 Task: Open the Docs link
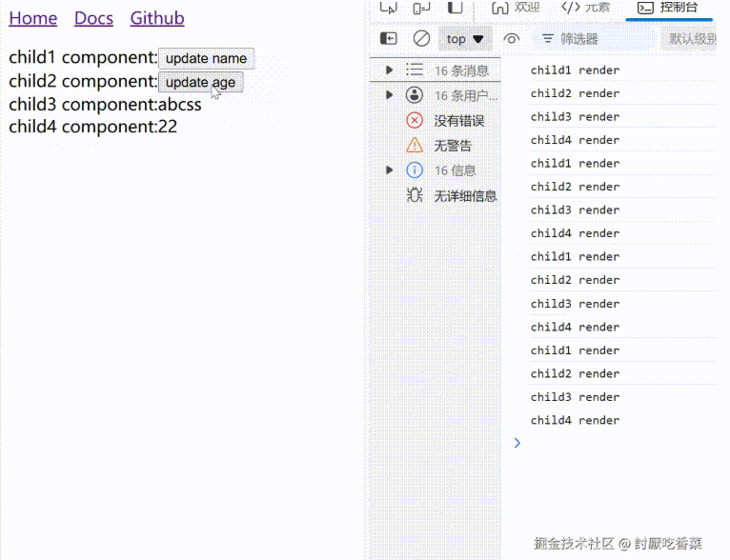point(93,18)
